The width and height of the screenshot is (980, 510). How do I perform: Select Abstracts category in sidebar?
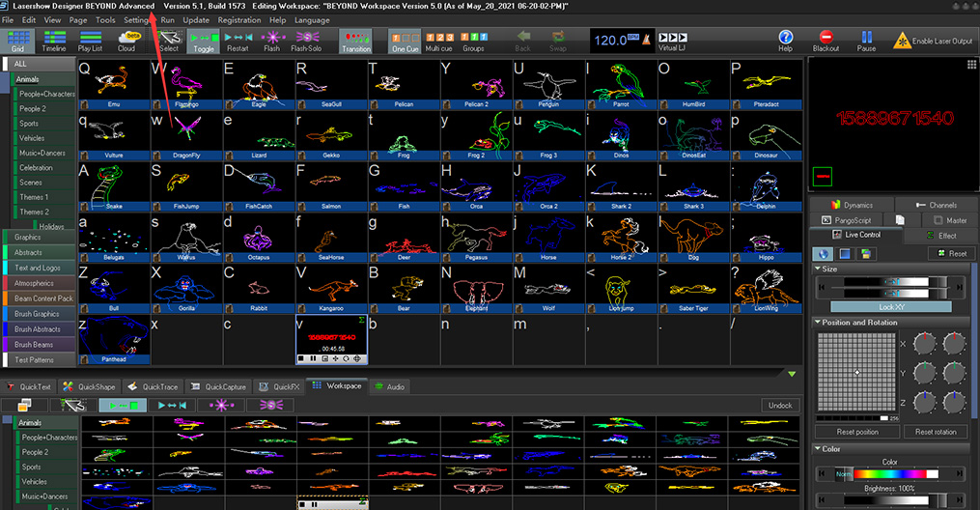pos(40,252)
